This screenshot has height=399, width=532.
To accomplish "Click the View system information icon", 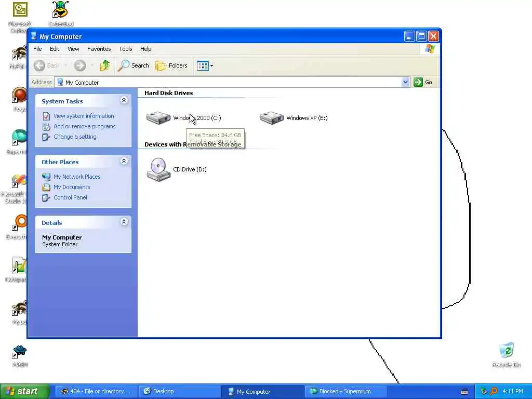I will click(x=46, y=116).
